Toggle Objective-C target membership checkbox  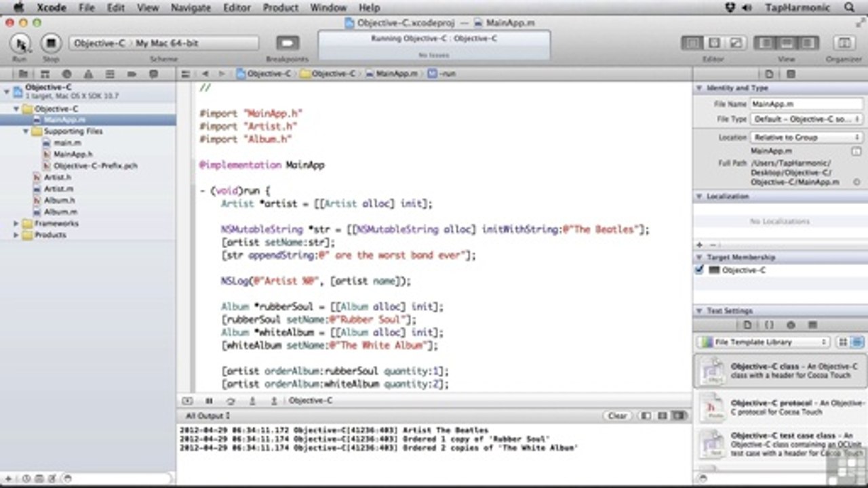coord(700,270)
